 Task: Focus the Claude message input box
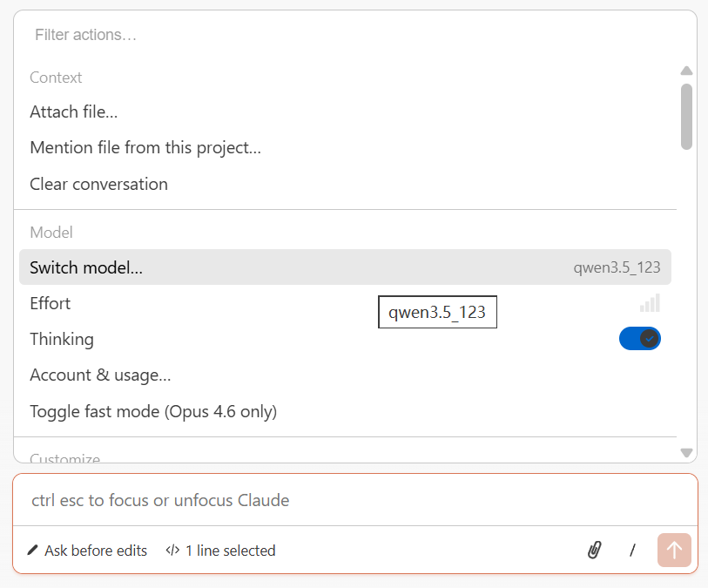355,500
